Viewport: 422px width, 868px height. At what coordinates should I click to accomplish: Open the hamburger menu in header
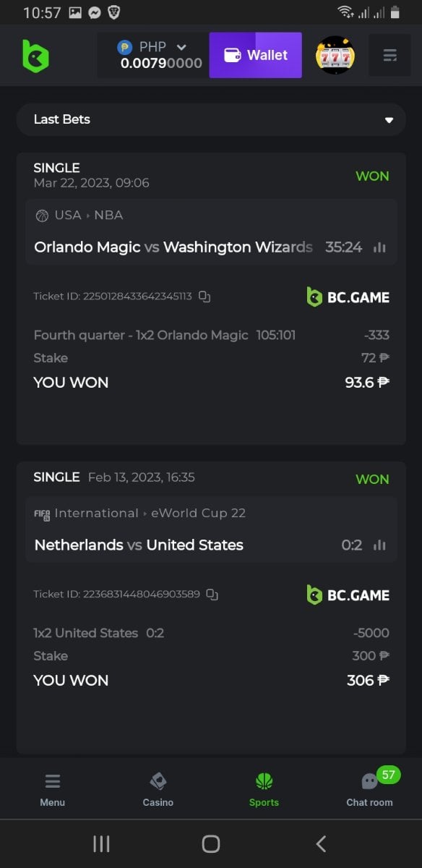389,55
